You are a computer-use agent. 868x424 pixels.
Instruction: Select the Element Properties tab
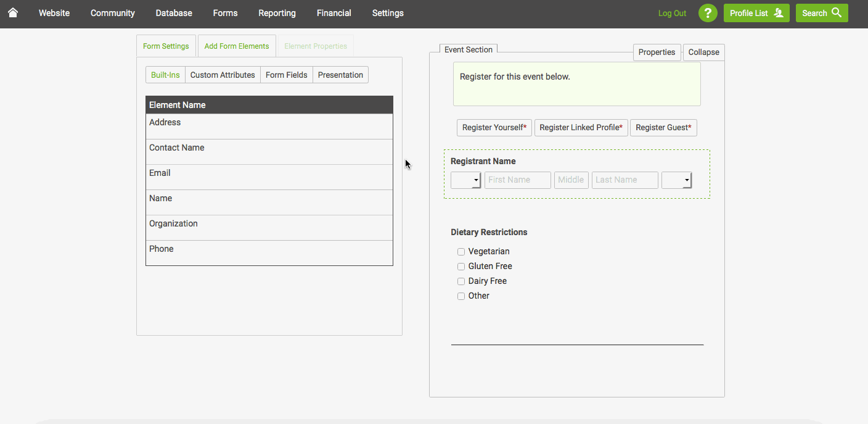click(x=316, y=46)
